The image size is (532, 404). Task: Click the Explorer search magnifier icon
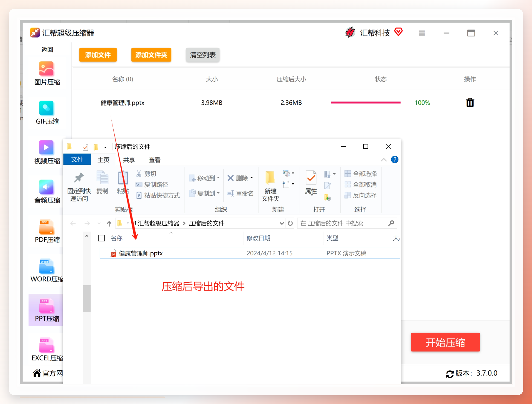(391, 223)
